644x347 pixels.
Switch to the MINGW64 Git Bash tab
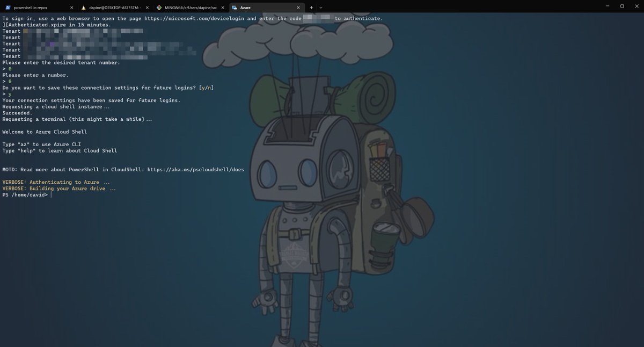coord(191,8)
